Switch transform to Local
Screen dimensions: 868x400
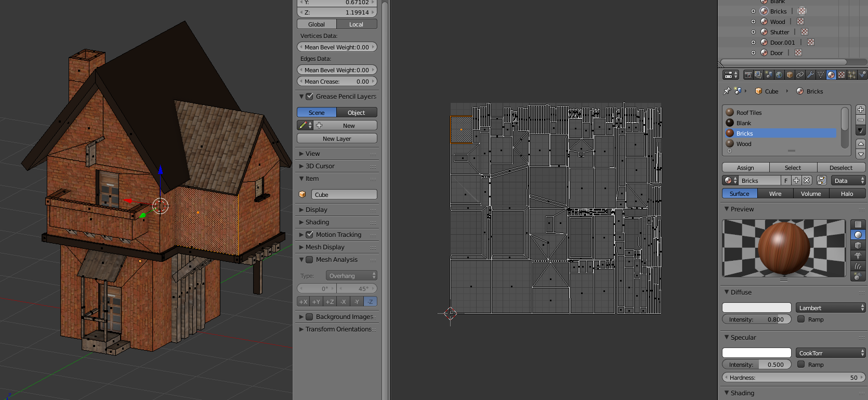(357, 24)
